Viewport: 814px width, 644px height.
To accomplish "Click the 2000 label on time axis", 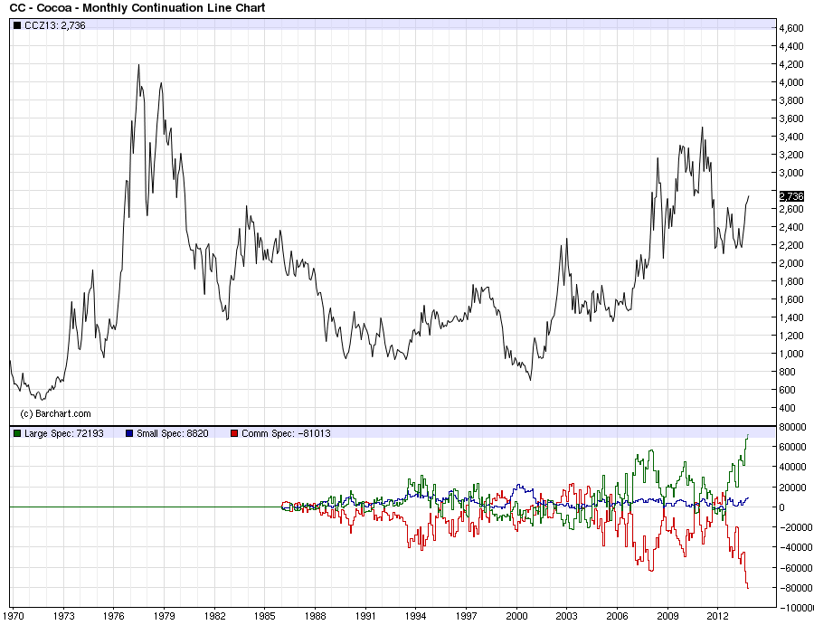I will [x=516, y=616].
